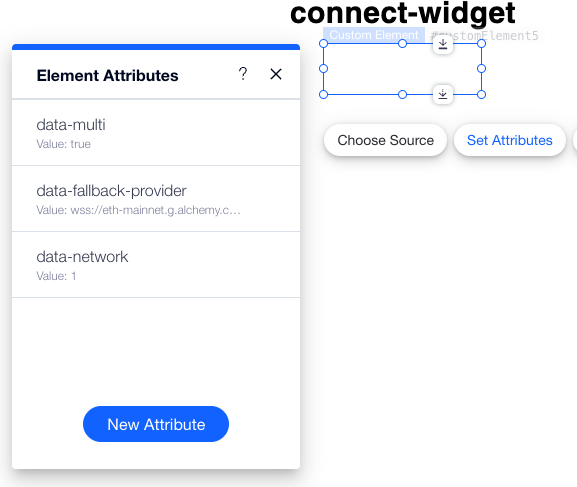Click the top-center handle of custom element
This screenshot has height=487, width=577.
coord(403,44)
